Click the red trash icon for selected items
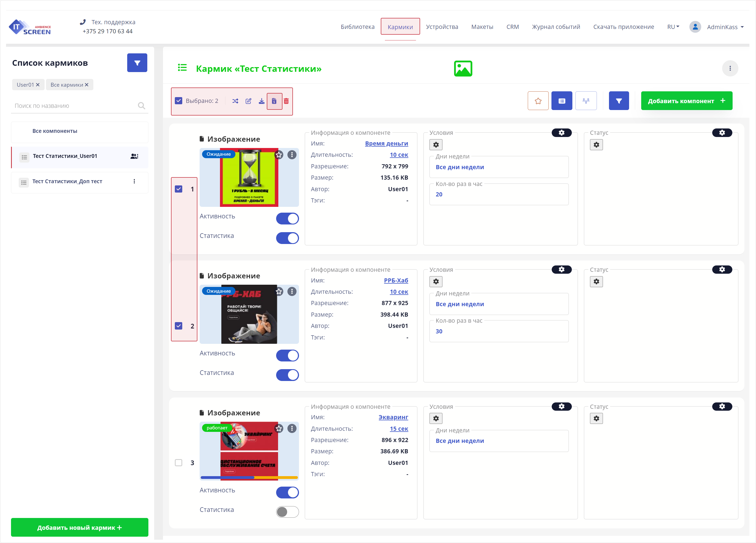This screenshot has height=543, width=756. tap(286, 101)
